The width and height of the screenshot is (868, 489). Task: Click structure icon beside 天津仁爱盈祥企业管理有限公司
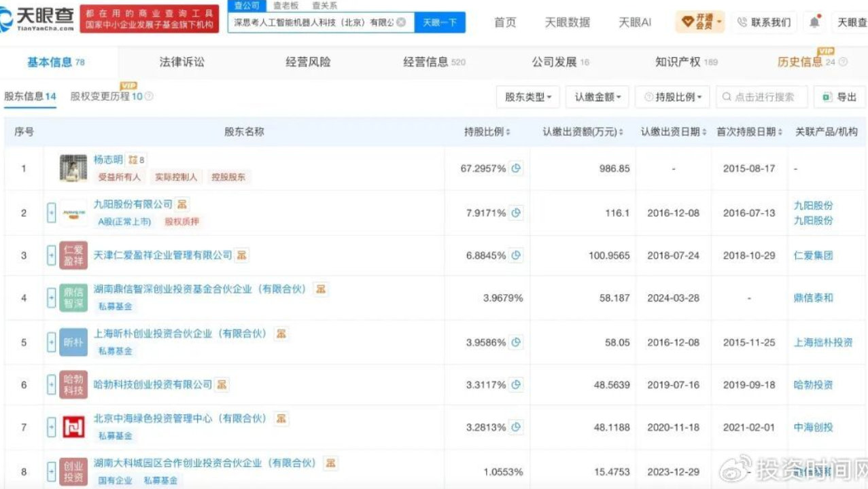tap(241, 255)
